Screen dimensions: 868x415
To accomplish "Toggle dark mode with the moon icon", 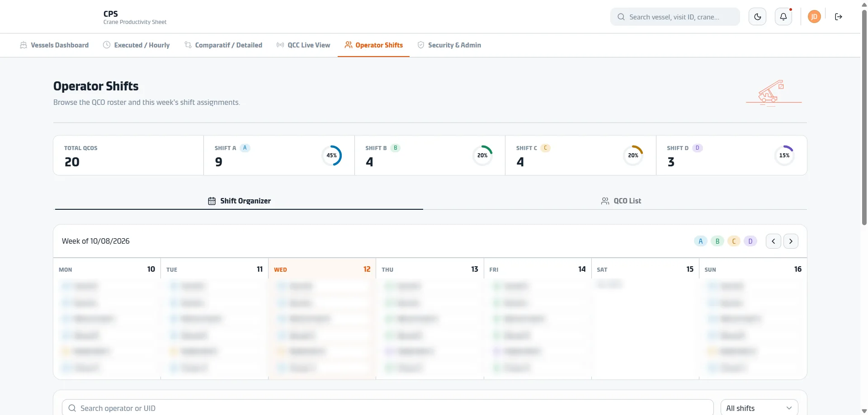I will pyautogui.click(x=758, y=17).
